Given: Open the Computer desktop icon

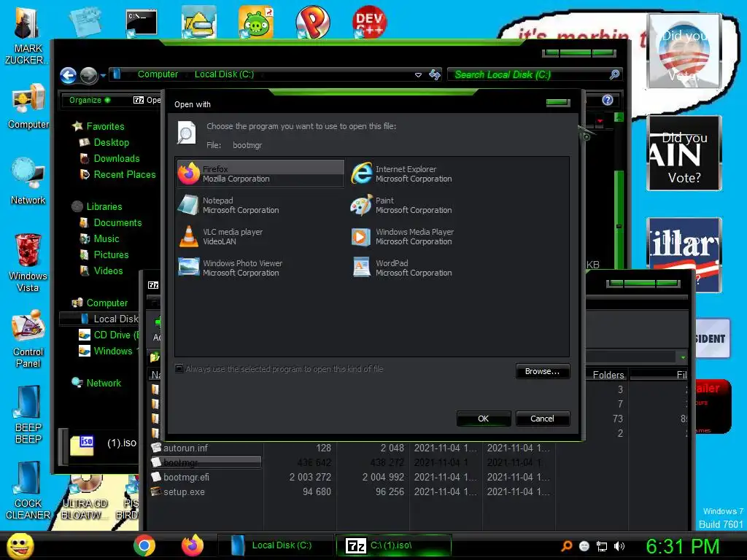Looking at the screenshot, I should coord(28,106).
